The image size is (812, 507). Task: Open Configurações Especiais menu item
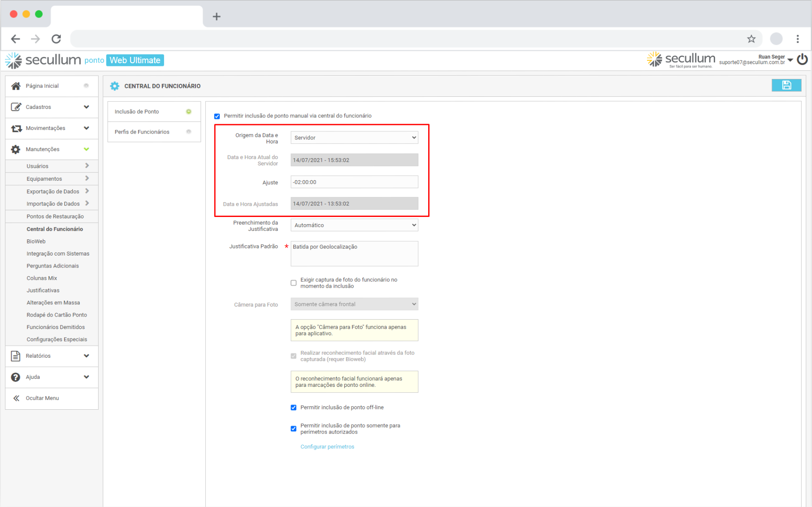pyautogui.click(x=56, y=339)
